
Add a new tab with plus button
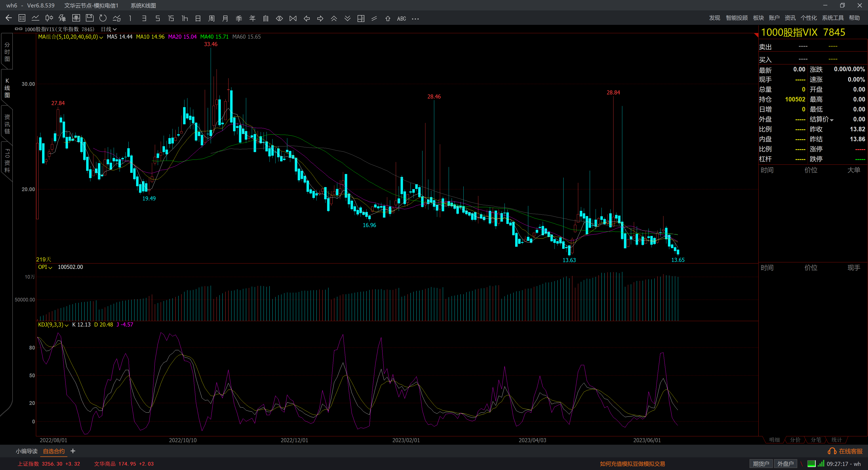coord(73,451)
